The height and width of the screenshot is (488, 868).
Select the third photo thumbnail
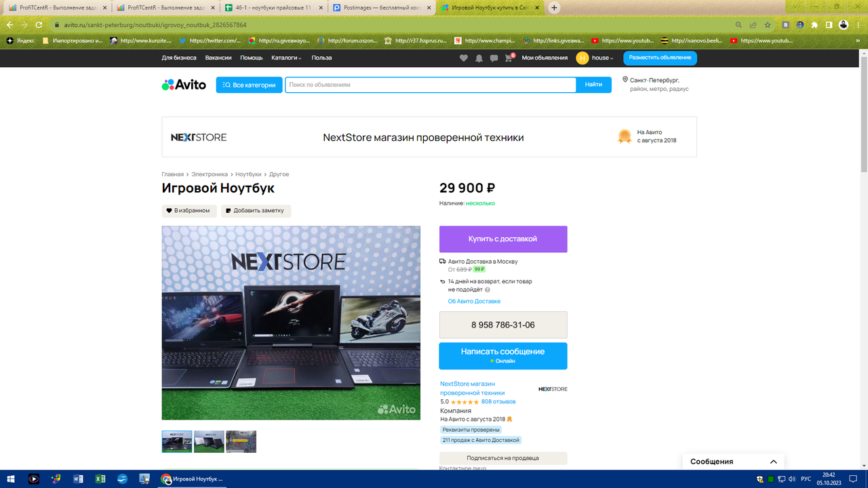[x=241, y=441]
